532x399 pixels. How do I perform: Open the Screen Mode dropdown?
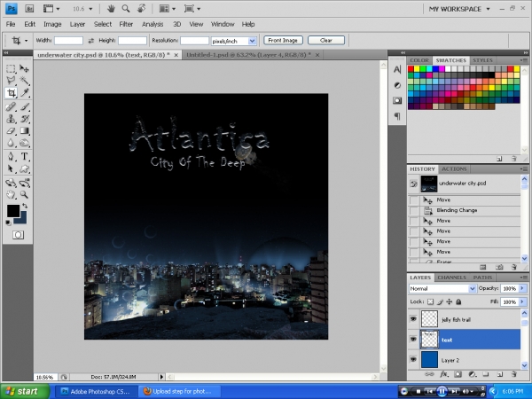point(192,9)
